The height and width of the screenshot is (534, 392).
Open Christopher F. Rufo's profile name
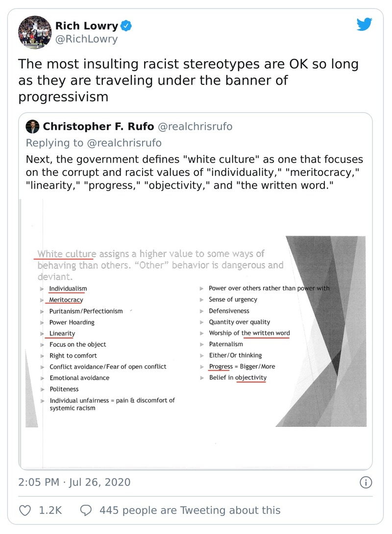(x=98, y=126)
